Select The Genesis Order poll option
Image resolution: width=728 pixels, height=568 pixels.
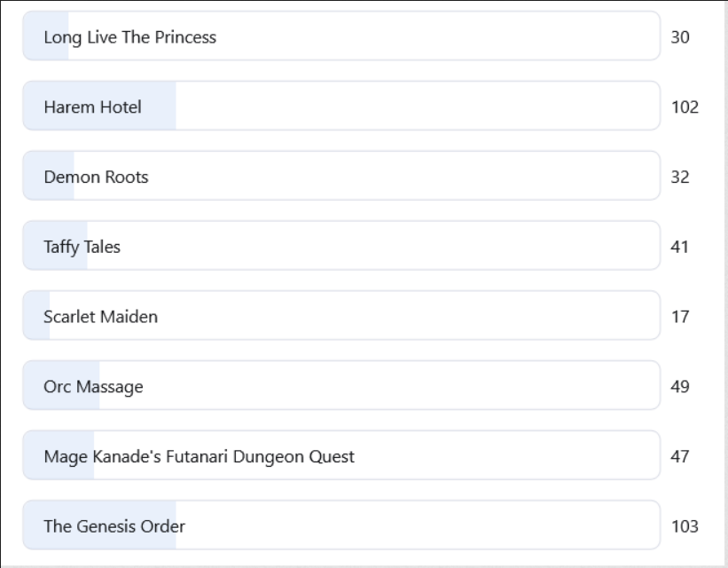pyautogui.click(x=341, y=525)
